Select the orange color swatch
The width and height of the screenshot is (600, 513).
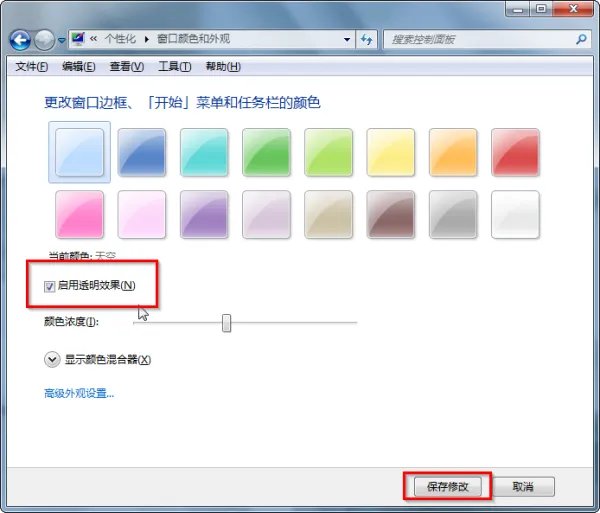click(x=453, y=152)
